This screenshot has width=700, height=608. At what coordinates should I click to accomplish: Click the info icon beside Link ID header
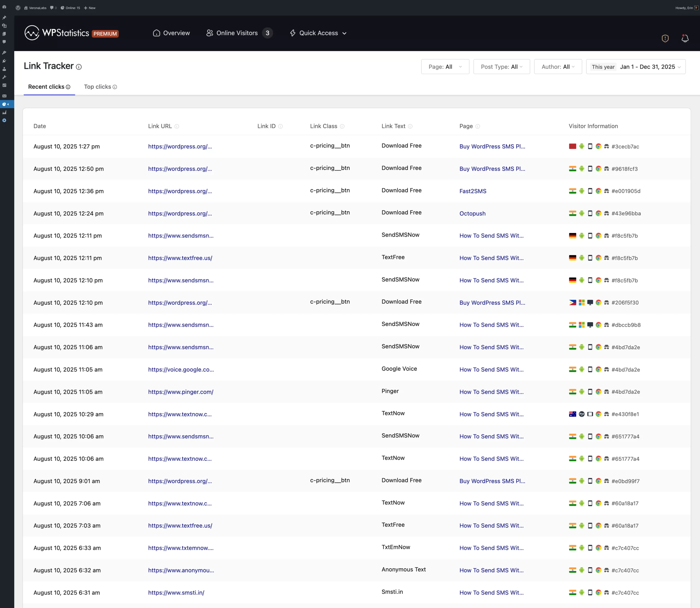[280, 126]
